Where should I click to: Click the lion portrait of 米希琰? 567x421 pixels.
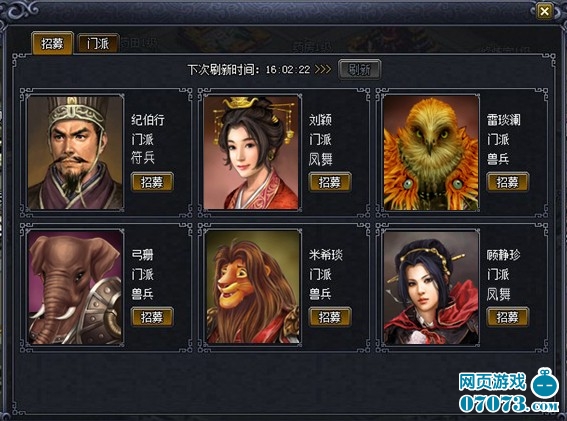pos(252,287)
